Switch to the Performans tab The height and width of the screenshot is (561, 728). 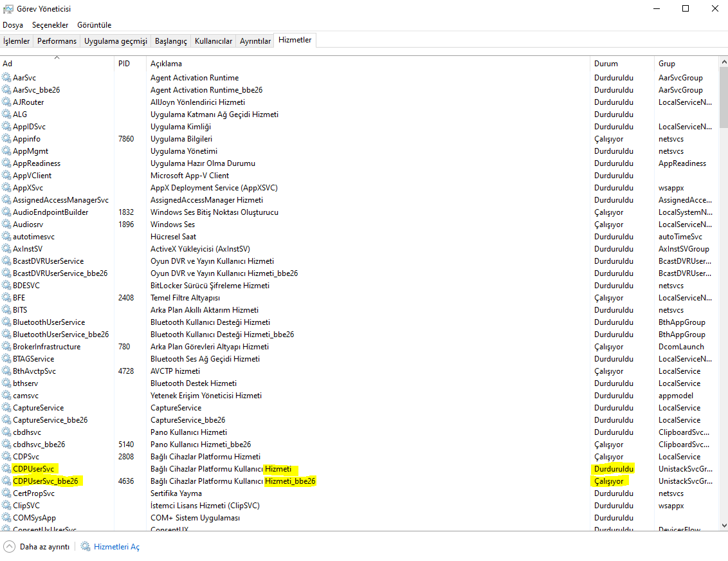(x=57, y=41)
